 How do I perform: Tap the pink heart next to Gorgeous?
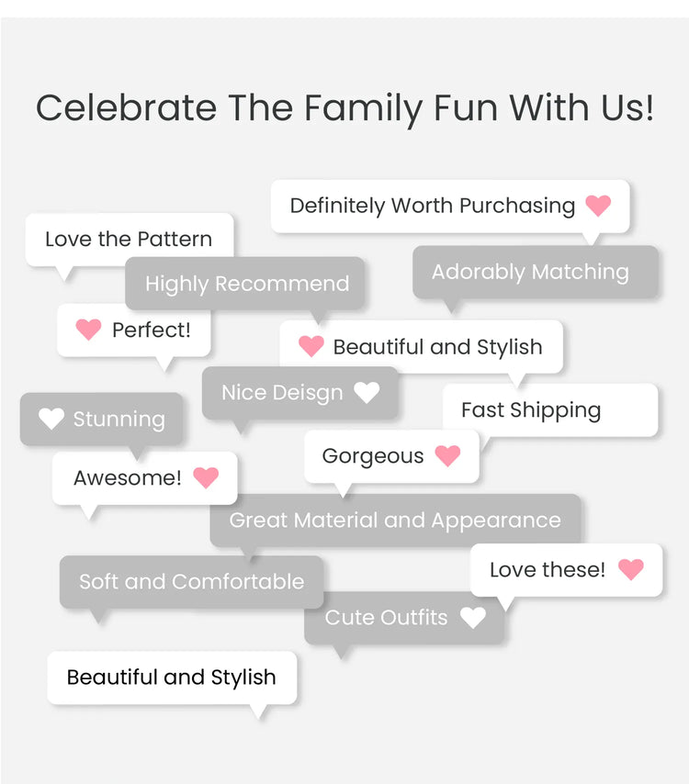point(447,455)
